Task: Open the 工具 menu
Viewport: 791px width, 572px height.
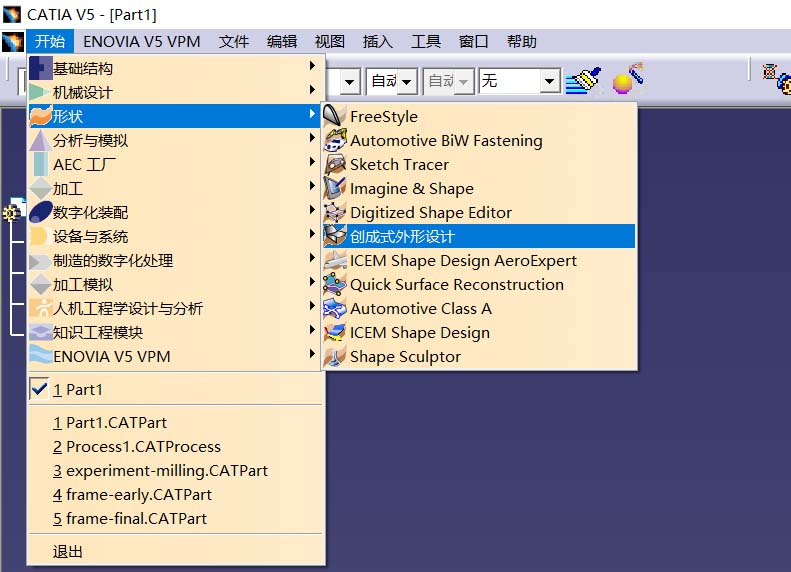Action: (x=426, y=41)
